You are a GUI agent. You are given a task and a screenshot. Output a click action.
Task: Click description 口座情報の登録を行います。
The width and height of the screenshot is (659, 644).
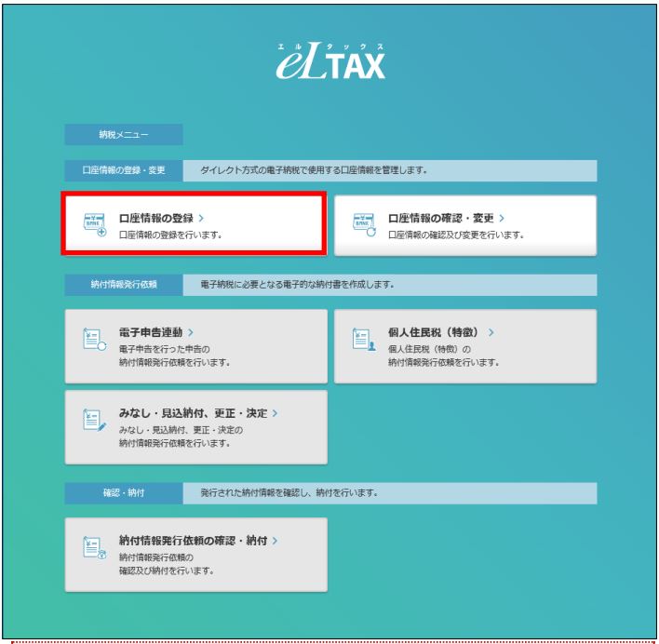tap(170, 235)
